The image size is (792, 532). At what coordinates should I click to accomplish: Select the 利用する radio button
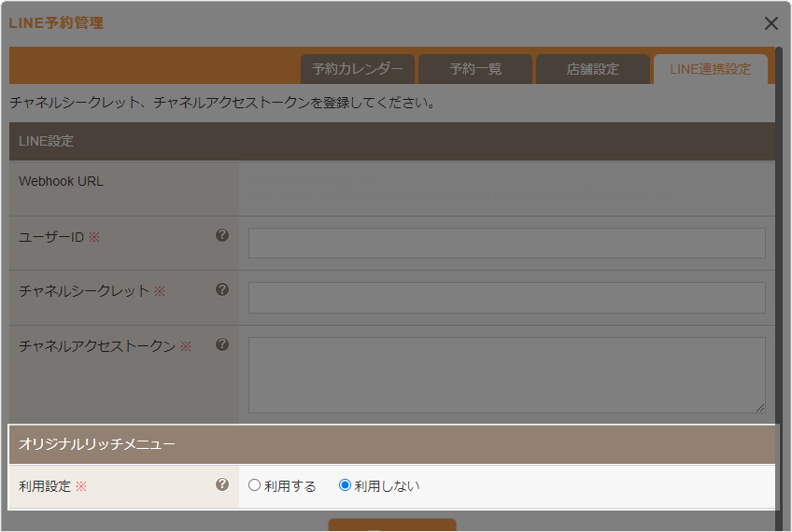click(254, 485)
